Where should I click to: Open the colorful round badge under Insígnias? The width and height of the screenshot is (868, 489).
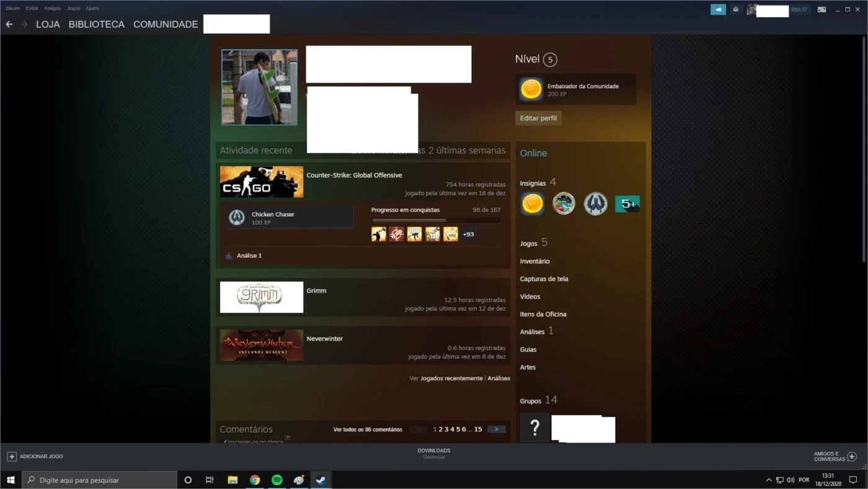(564, 204)
